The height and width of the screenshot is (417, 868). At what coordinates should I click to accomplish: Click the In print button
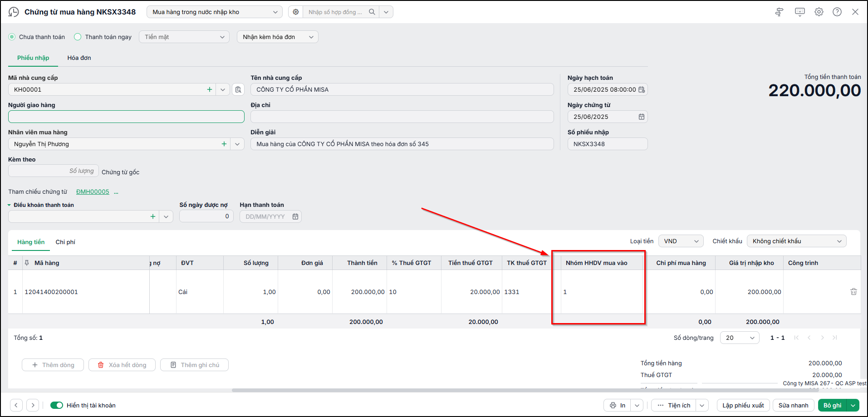tap(618, 405)
